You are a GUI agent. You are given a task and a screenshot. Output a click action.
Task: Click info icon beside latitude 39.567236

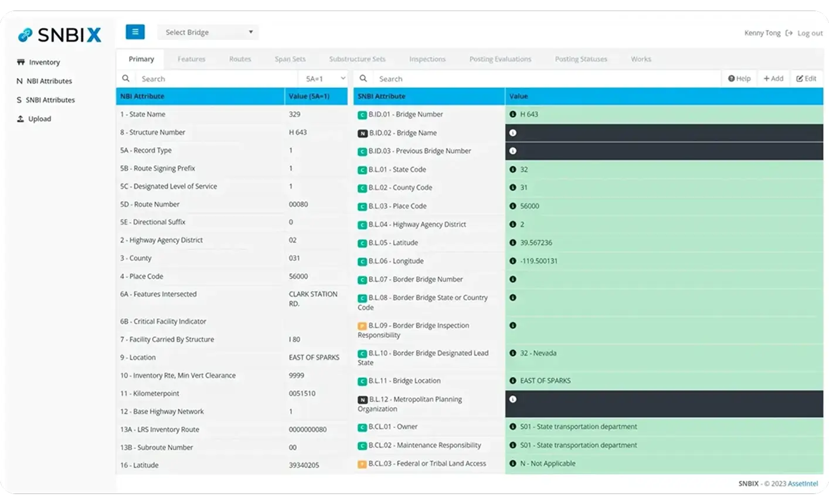(513, 243)
